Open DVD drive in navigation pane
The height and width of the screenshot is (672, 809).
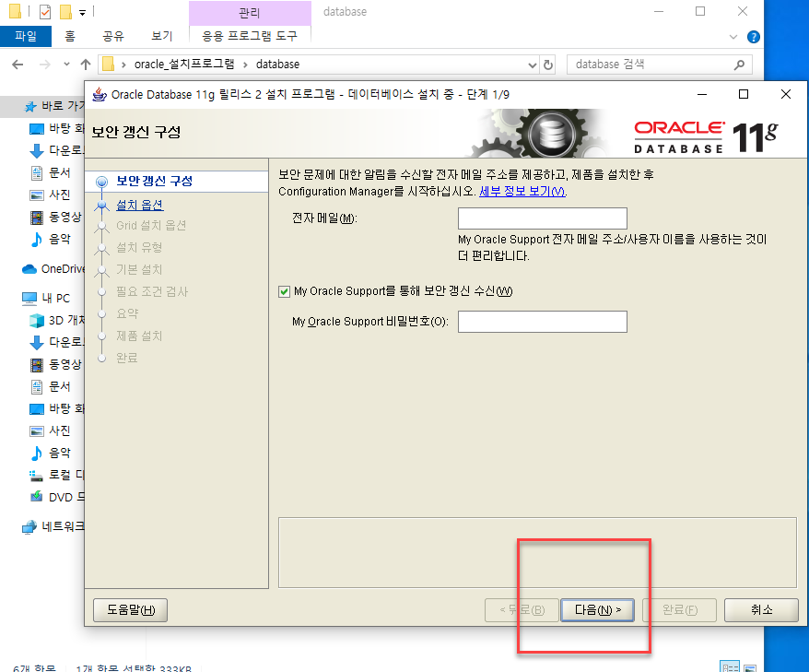click(56, 497)
